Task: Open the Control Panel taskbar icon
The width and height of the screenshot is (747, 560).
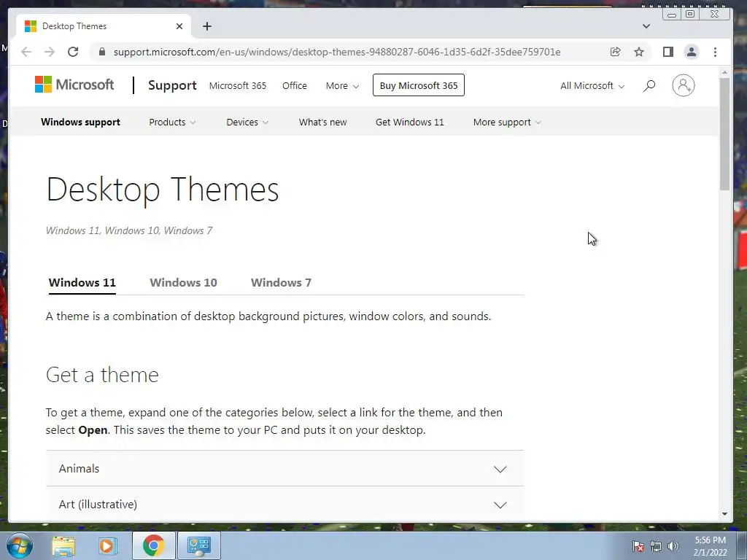Action: pyautogui.click(x=199, y=545)
